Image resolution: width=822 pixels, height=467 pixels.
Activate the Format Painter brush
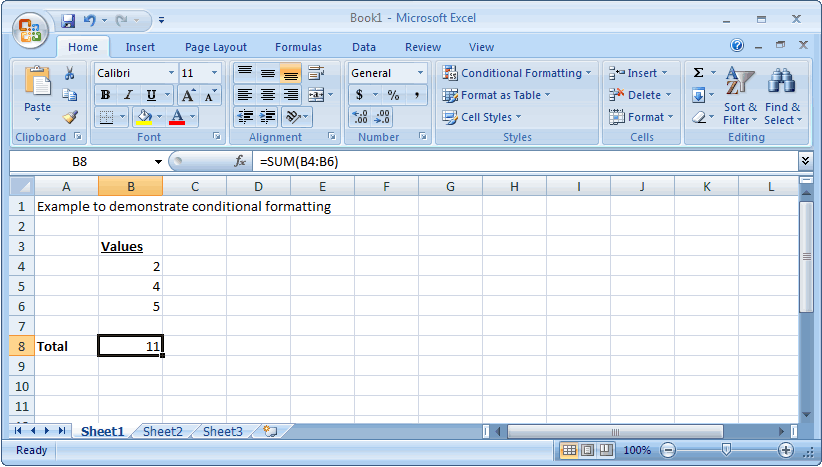(x=69, y=117)
